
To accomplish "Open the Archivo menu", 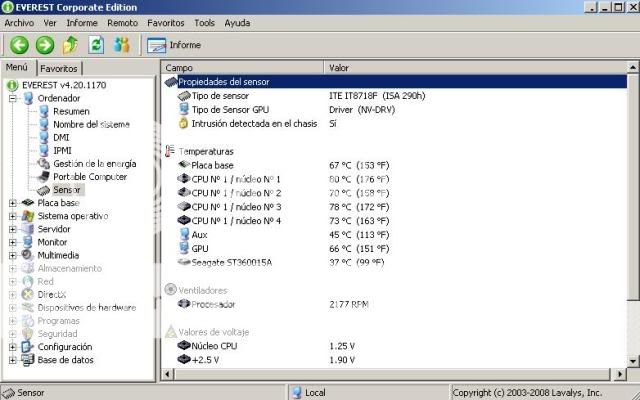I will point(19,23).
